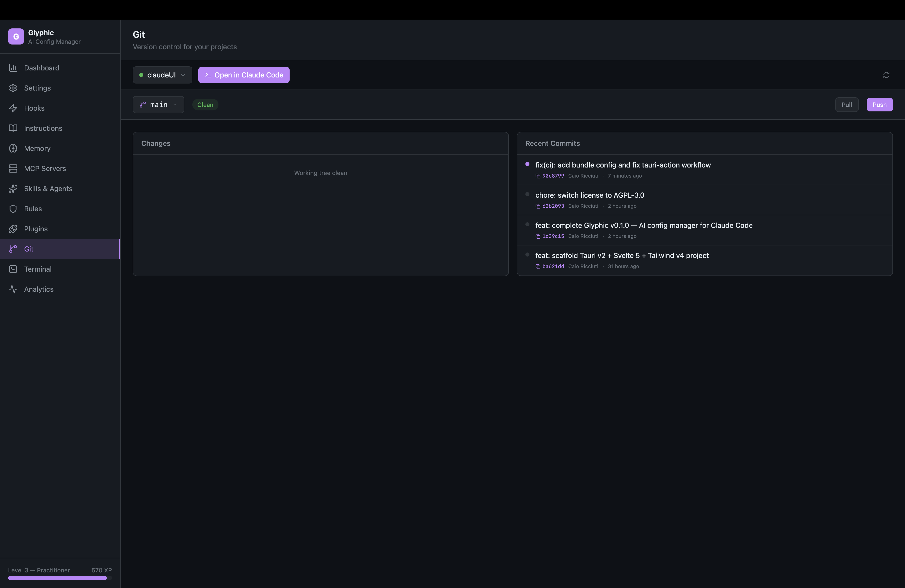
Task: Click the chevron next to claudeUI
Action: 183,75
